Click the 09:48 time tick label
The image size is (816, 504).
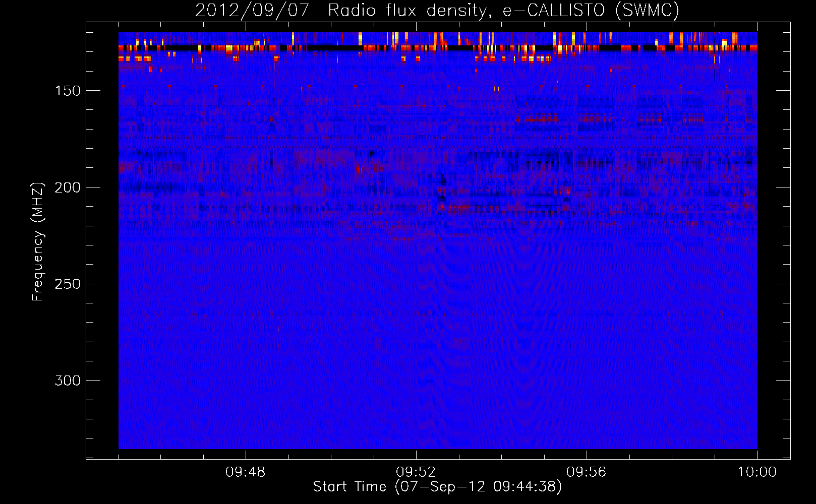point(246,472)
